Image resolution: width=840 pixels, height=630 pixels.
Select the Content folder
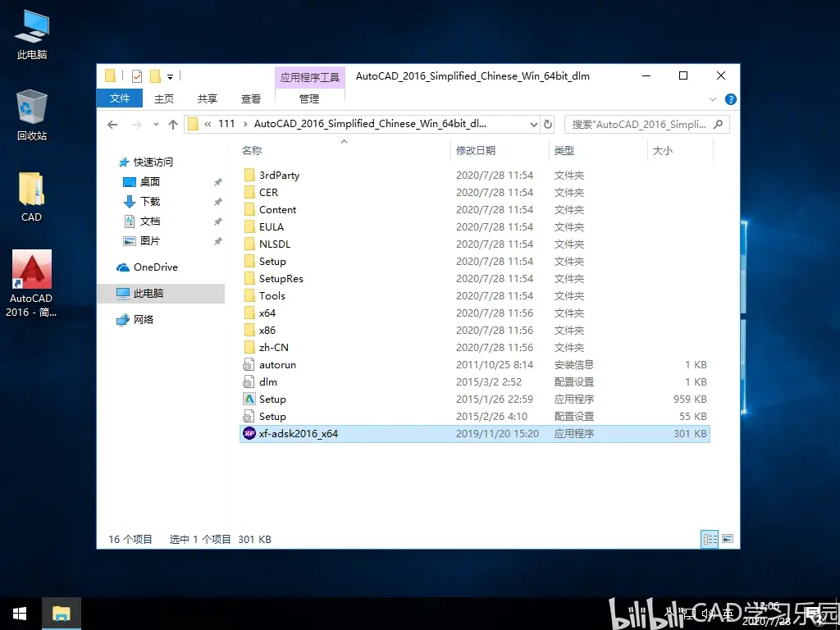(475, 209)
